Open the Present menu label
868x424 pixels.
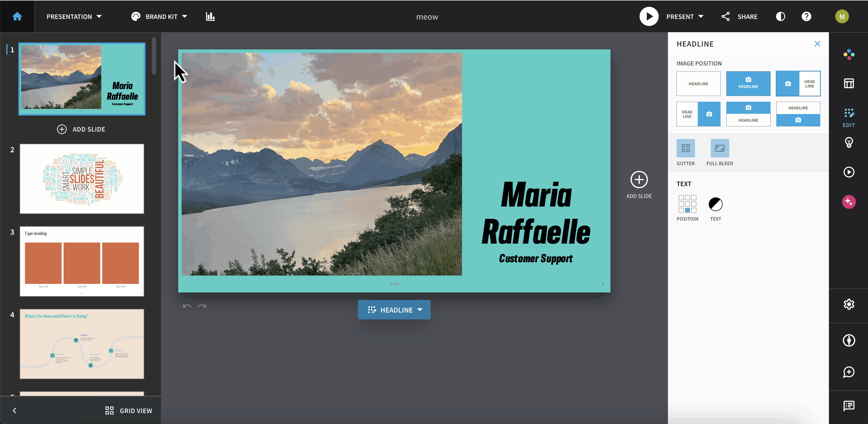click(x=680, y=16)
